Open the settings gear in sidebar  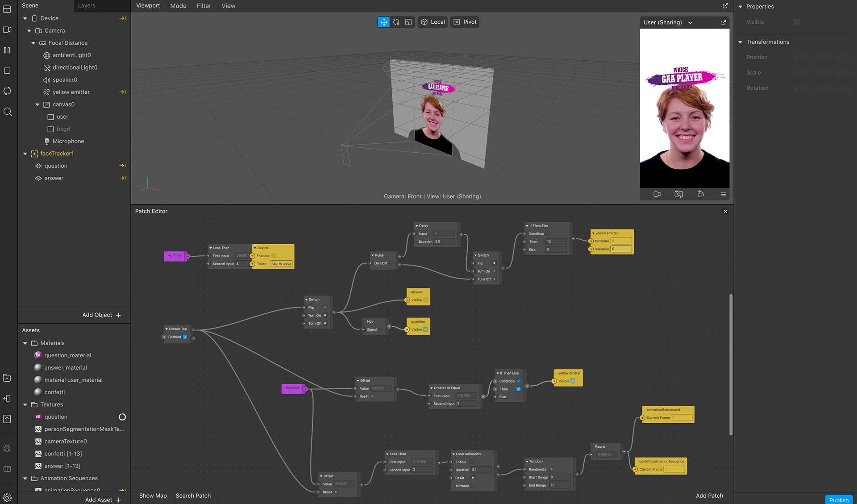(7, 498)
